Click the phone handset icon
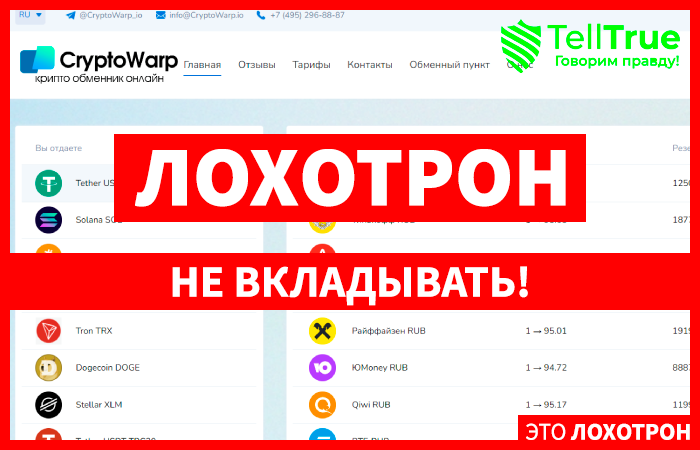Image resolution: width=700 pixels, height=450 pixels. [261, 15]
